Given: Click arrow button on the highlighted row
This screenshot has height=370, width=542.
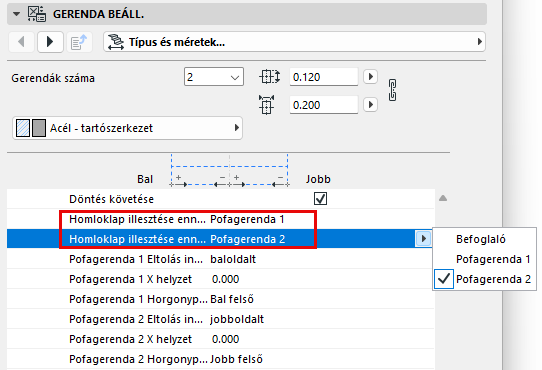Looking at the screenshot, I should [423, 239].
